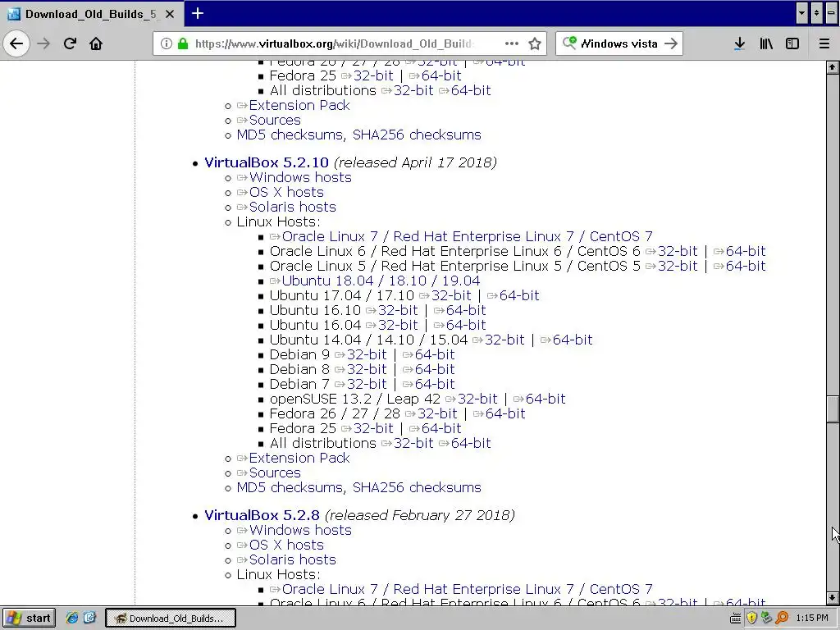Open the list all tabs dropdown
This screenshot has height=630, width=840.
(x=802, y=13)
